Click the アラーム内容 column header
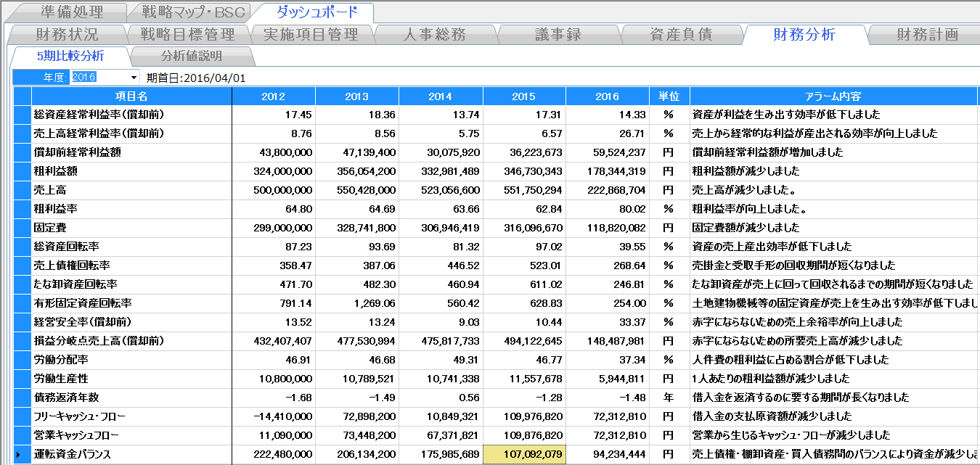Viewport: 980px width, 465px height. (833, 96)
